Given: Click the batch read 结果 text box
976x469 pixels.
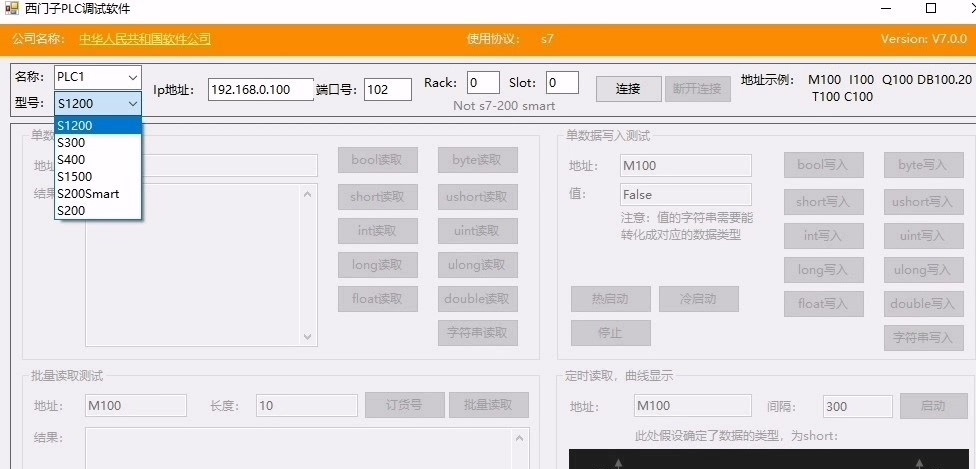Looking at the screenshot, I should coord(307,448).
